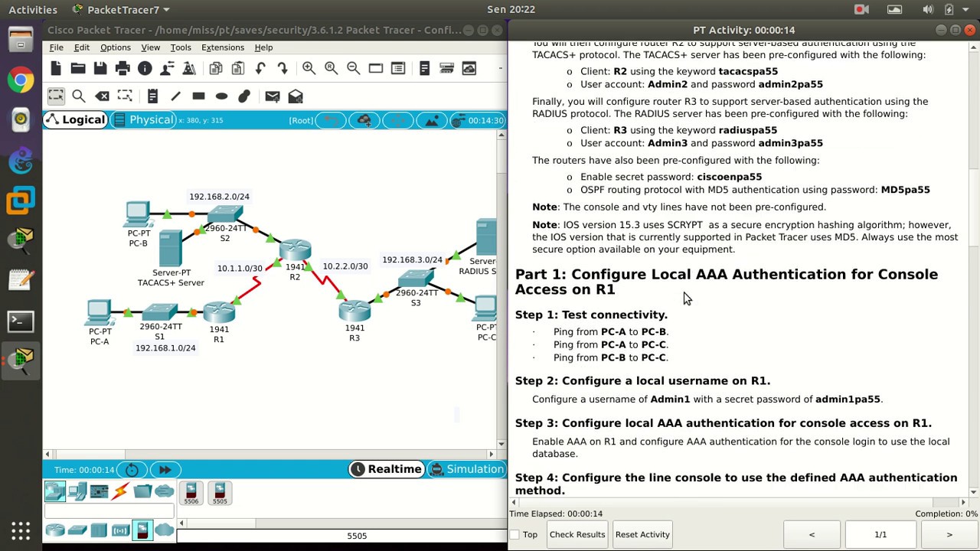Click router R2 in the topology

click(x=296, y=249)
